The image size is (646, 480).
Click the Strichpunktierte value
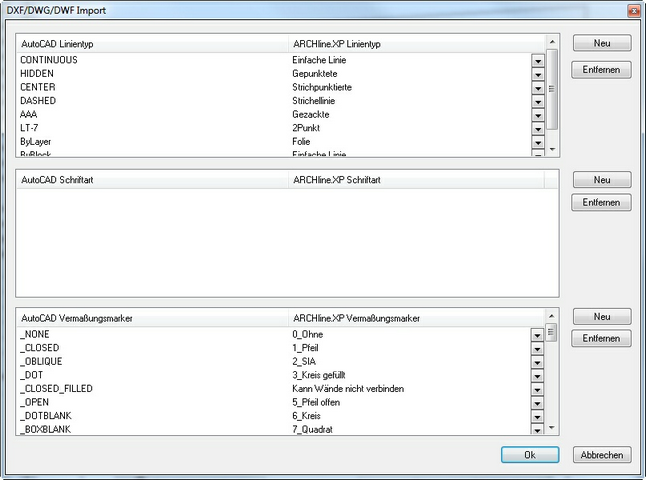[322, 87]
